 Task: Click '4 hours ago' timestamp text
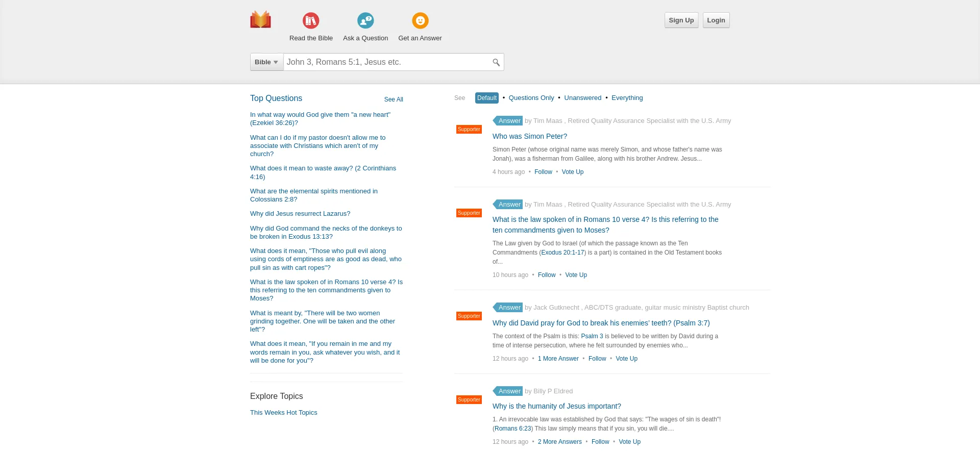tap(508, 172)
